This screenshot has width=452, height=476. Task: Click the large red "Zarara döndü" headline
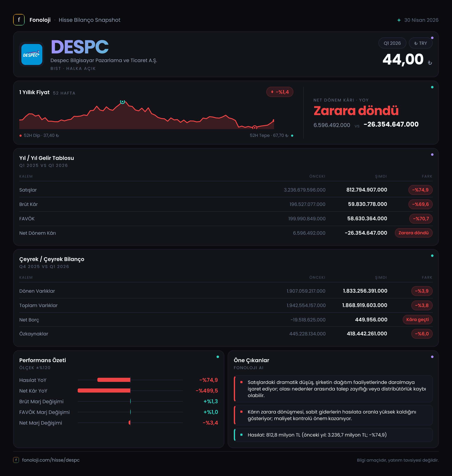356,111
